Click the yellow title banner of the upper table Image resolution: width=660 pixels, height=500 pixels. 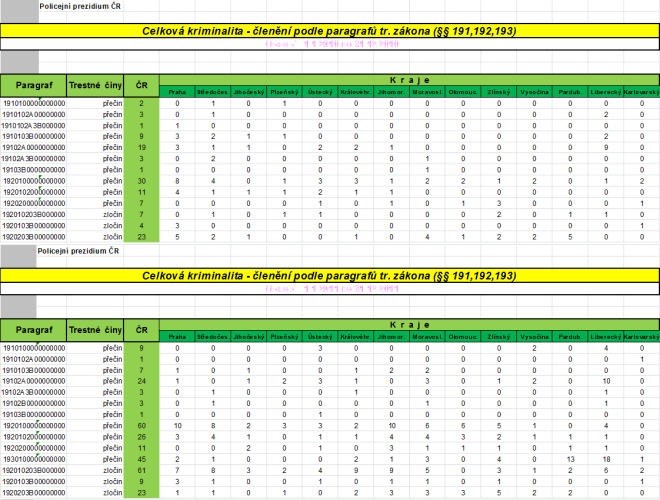330,32
